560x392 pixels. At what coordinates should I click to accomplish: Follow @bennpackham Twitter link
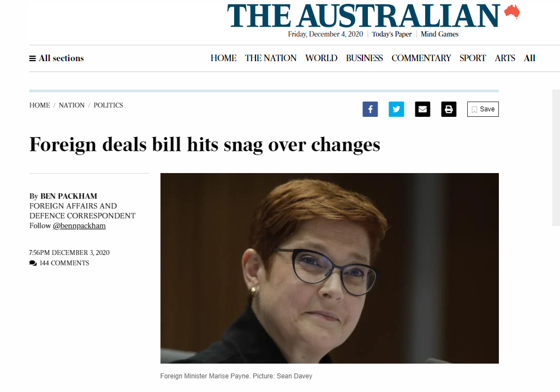(x=79, y=226)
